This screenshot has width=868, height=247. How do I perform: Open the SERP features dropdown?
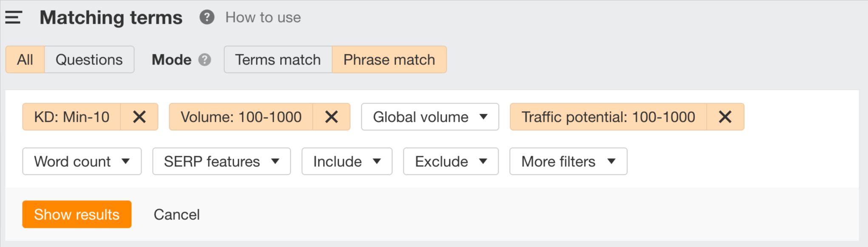point(221,161)
